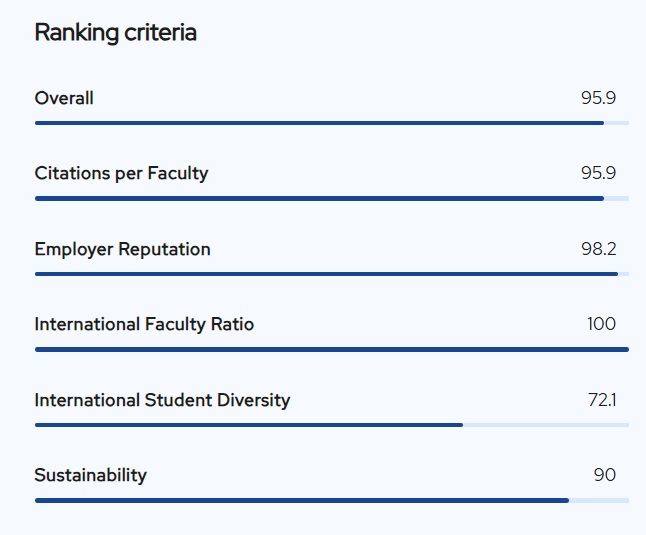The height and width of the screenshot is (535, 646).
Task: Select the Overall criterion label
Action: (x=64, y=98)
